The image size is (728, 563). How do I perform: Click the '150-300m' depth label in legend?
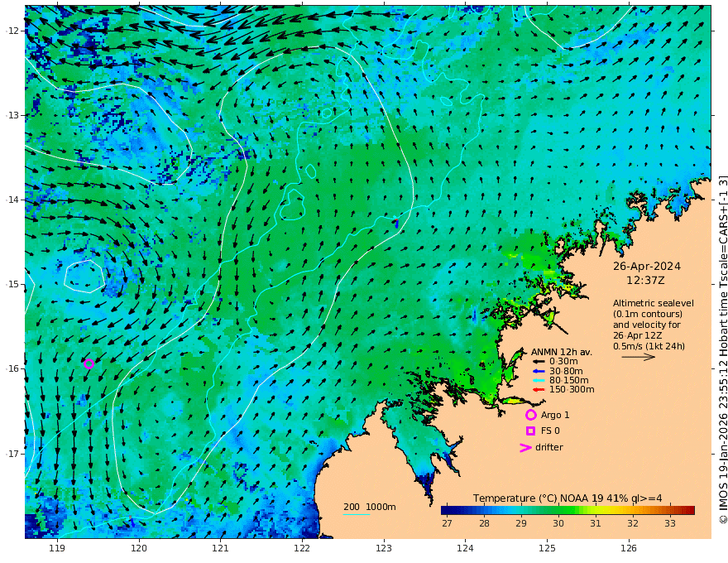tap(572, 390)
